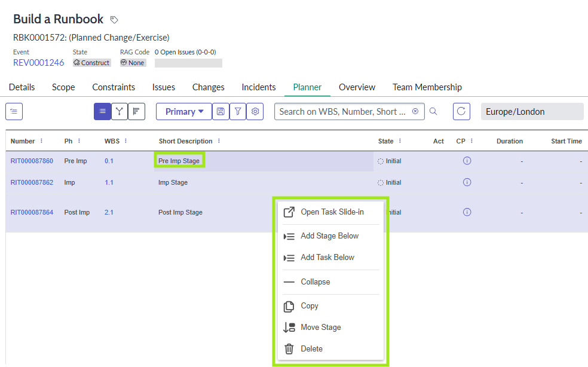
Task: Click the collapse-all icon at toolbar left
Action: tap(14, 111)
